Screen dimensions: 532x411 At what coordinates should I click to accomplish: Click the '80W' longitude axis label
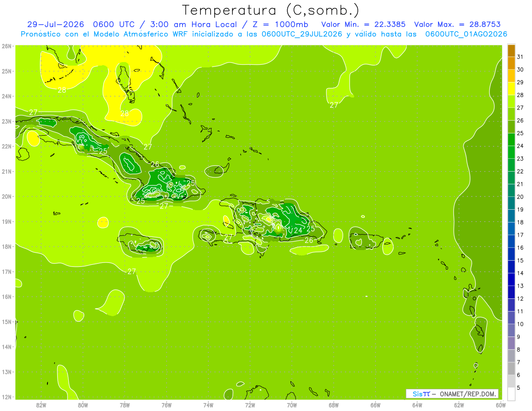click(83, 404)
